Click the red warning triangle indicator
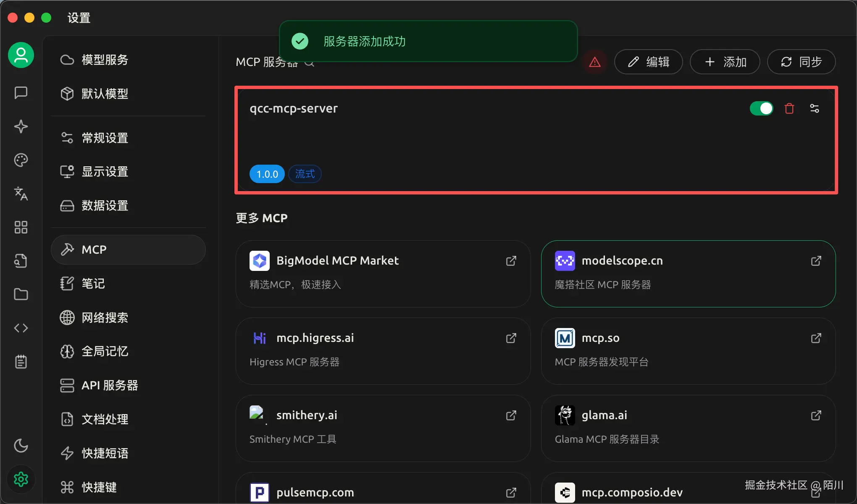This screenshot has height=504, width=857. point(595,62)
